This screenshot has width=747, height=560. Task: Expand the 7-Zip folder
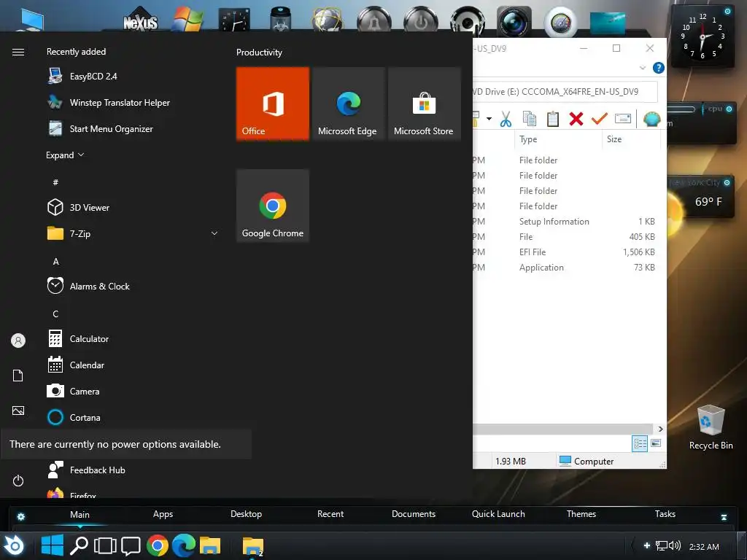click(x=214, y=233)
